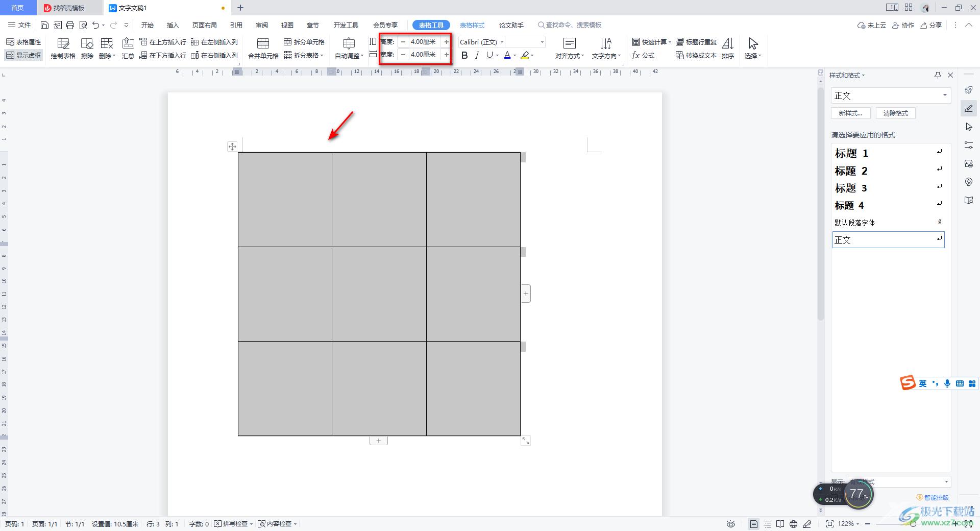
Task: Toggle Italic formatting
Action: tap(477, 55)
